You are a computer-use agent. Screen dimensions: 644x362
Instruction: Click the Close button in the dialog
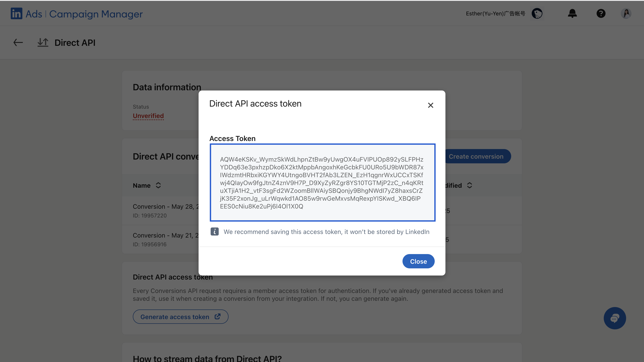pyautogui.click(x=418, y=261)
